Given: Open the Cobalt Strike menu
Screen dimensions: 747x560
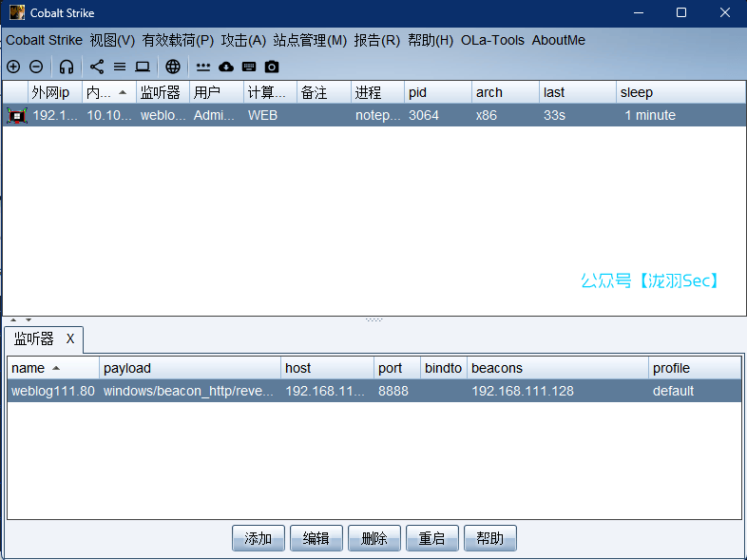Looking at the screenshot, I should (45, 41).
